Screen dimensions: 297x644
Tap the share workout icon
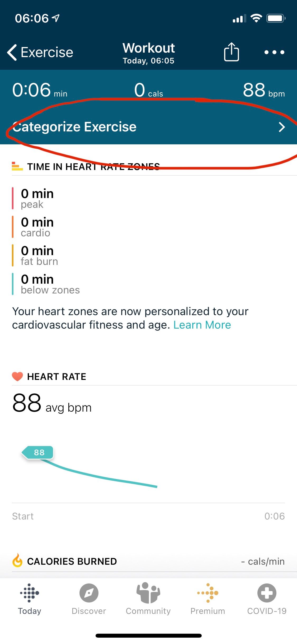point(231,52)
